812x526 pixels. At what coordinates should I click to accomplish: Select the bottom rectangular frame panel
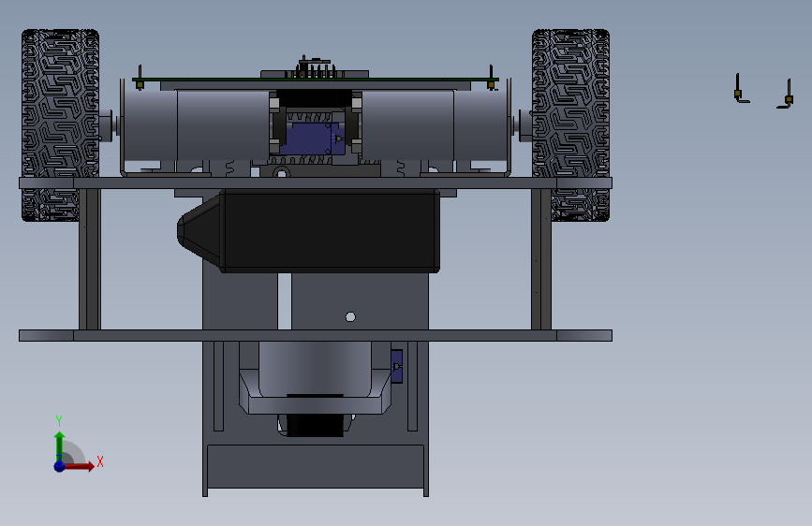pos(316,466)
